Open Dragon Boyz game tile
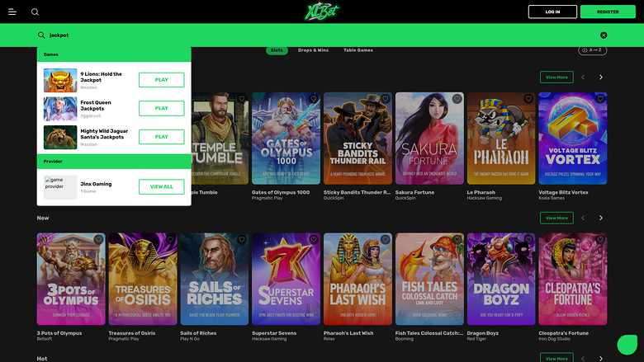 pos(501,279)
